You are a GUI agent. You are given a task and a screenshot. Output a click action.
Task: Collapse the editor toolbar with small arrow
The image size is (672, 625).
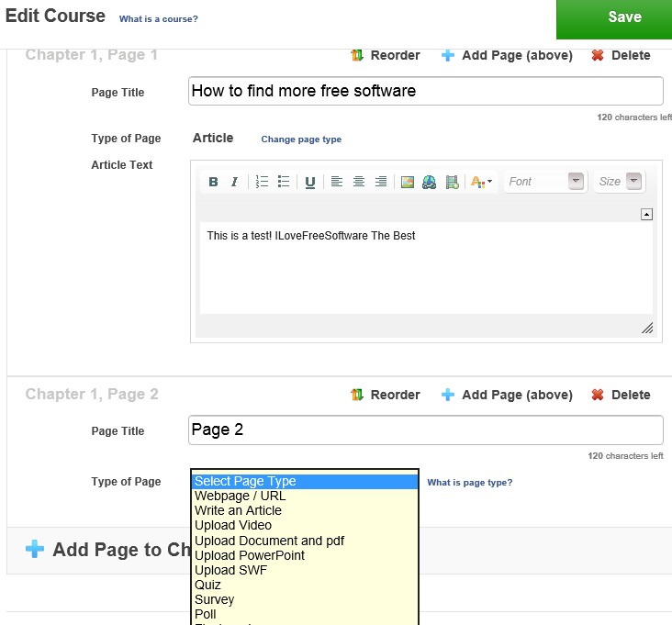pos(646,214)
